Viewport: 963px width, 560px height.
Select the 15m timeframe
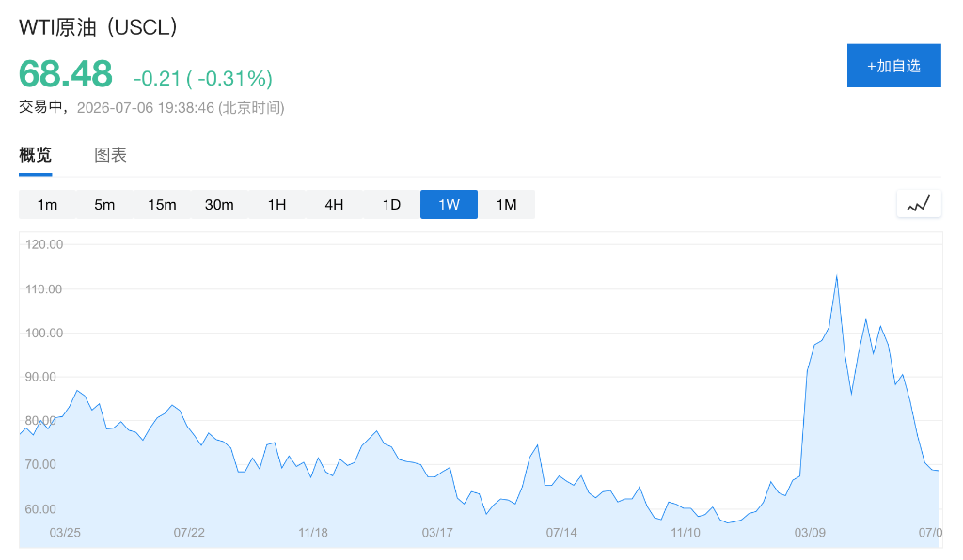click(x=162, y=204)
